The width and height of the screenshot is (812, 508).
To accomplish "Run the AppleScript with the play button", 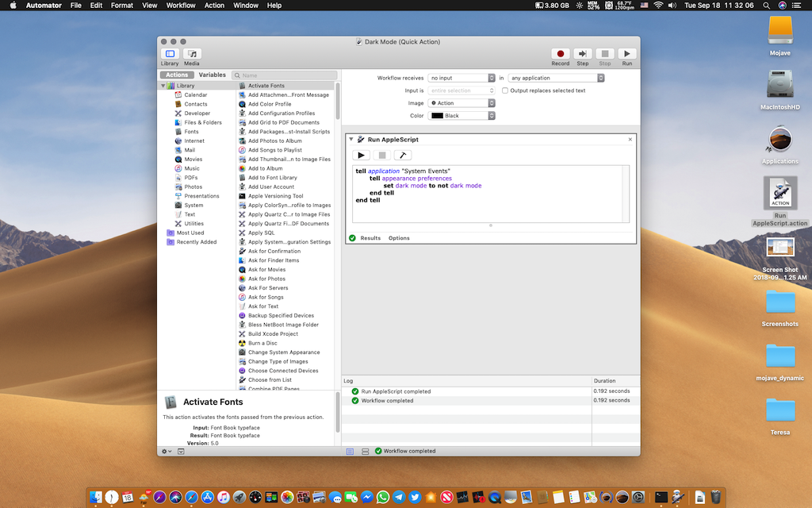I will pos(361,155).
